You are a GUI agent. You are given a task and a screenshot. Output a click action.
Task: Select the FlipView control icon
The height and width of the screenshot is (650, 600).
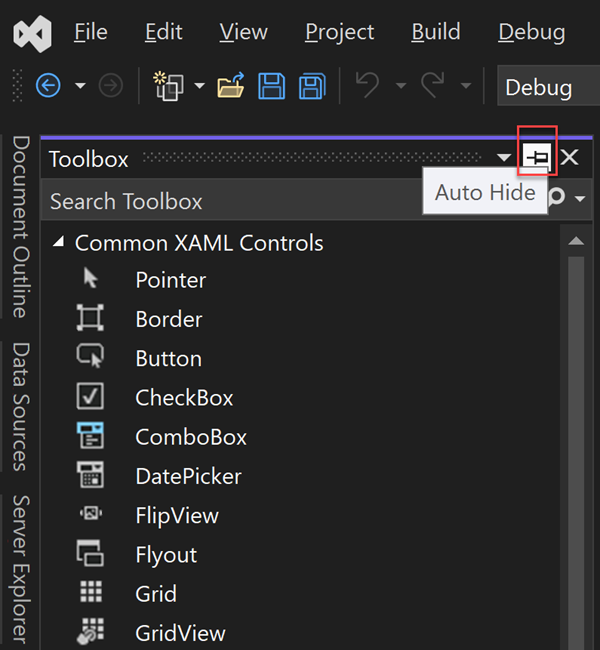[x=91, y=513]
